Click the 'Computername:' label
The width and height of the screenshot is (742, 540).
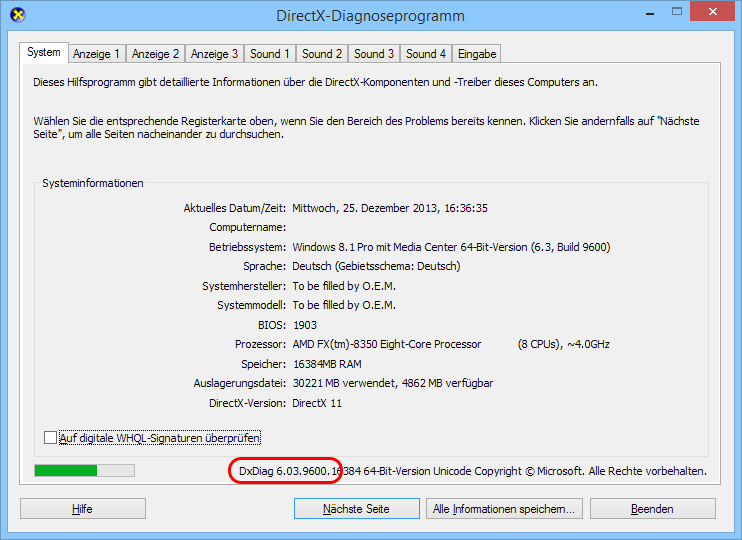coord(247,228)
